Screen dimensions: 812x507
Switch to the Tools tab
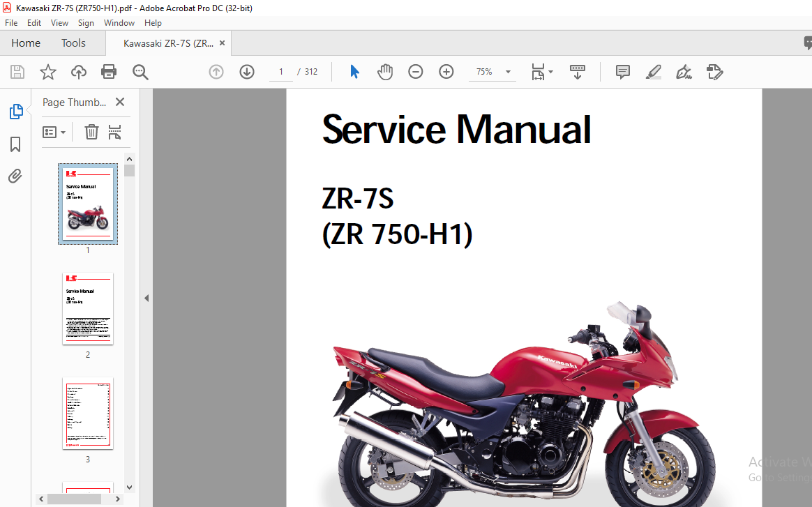tap(73, 43)
